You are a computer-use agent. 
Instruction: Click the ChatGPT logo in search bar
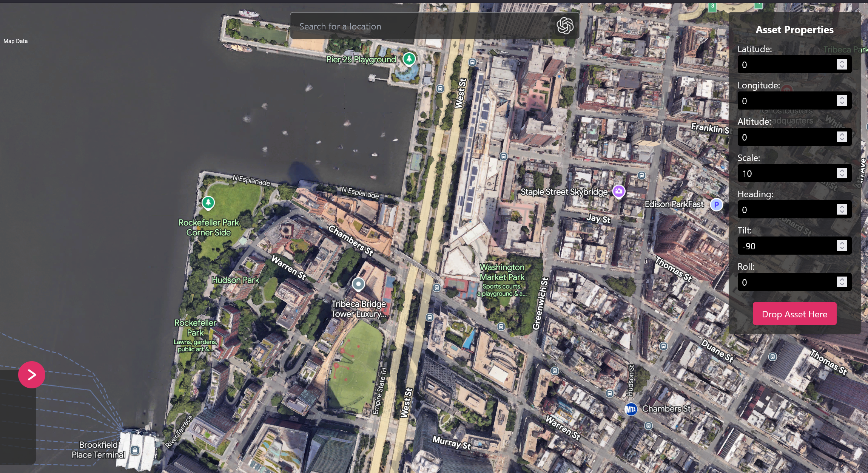pos(565,26)
